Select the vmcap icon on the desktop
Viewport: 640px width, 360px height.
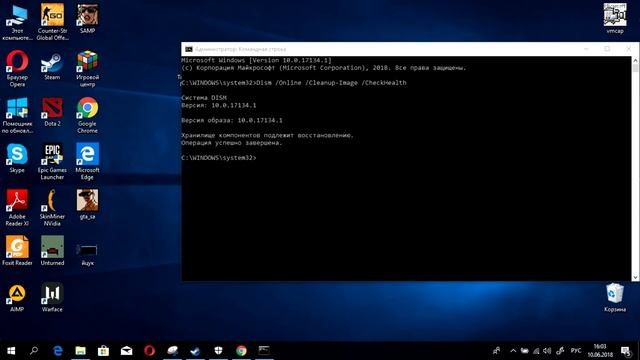tap(615, 18)
